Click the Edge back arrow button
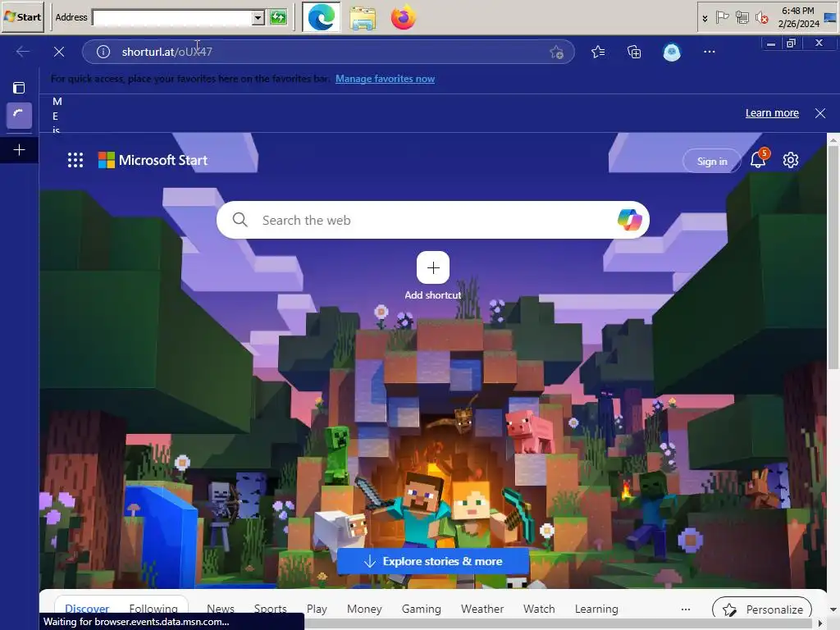Viewport: 840px width, 630px height. point(22,52)
